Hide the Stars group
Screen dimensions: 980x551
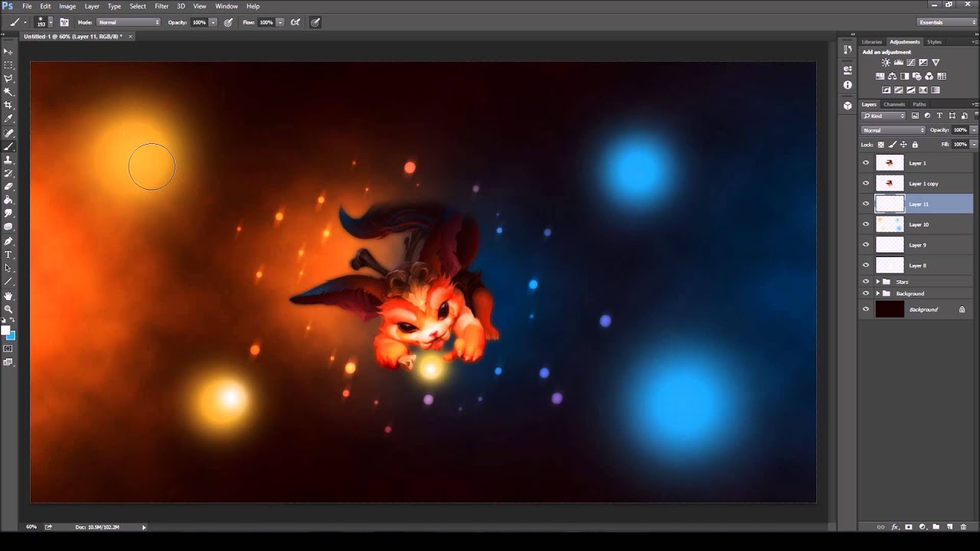coord(866,282)
